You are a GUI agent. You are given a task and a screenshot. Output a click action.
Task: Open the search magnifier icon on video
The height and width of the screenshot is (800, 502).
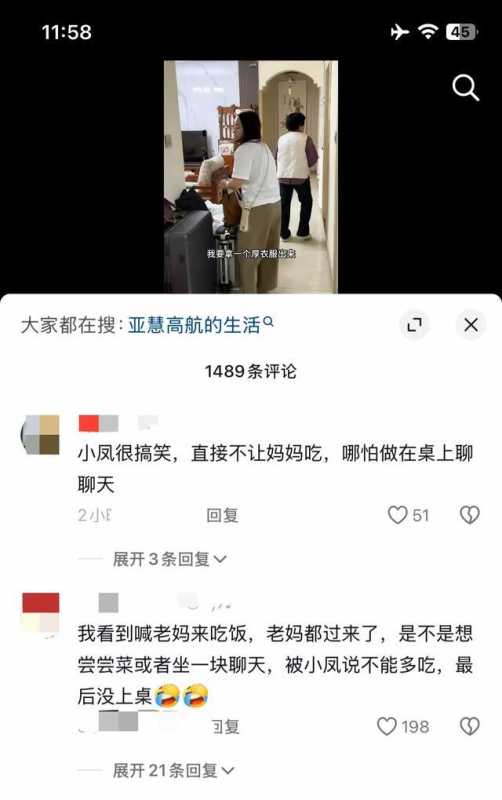point(465,88)
